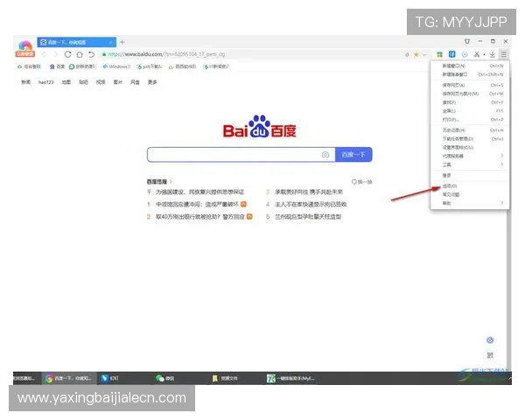Click the lightning speed-mode icon in address bar

point(407,54)
